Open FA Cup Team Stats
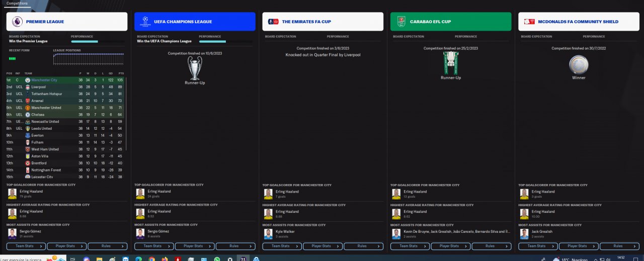The width and height of the screenshot is (644, 261). (x=282, y=246)
